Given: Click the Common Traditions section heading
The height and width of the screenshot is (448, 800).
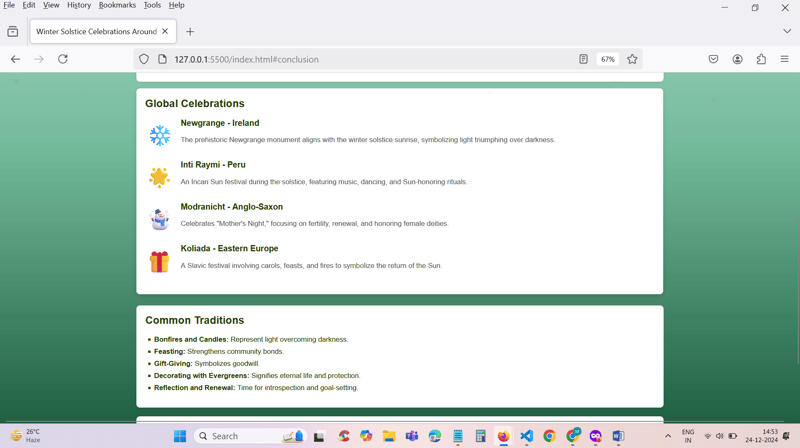Looking at the screenshot, I should pos(195,320).
